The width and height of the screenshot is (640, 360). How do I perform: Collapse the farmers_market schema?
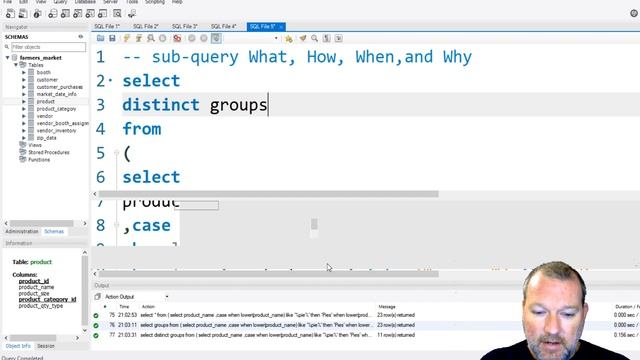click(8, 58)
